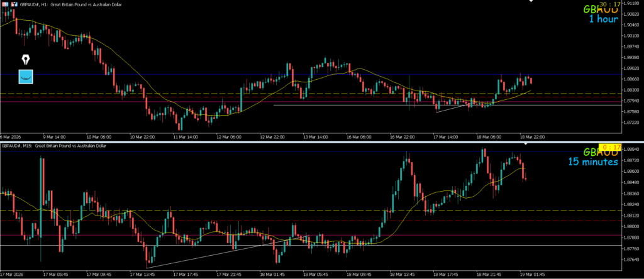Image resolution: width=644 pixels, height=279 pixels.
Task: Select the green GBPAUD symbol label in the M15 chart
Action: [x=602, y=152]
